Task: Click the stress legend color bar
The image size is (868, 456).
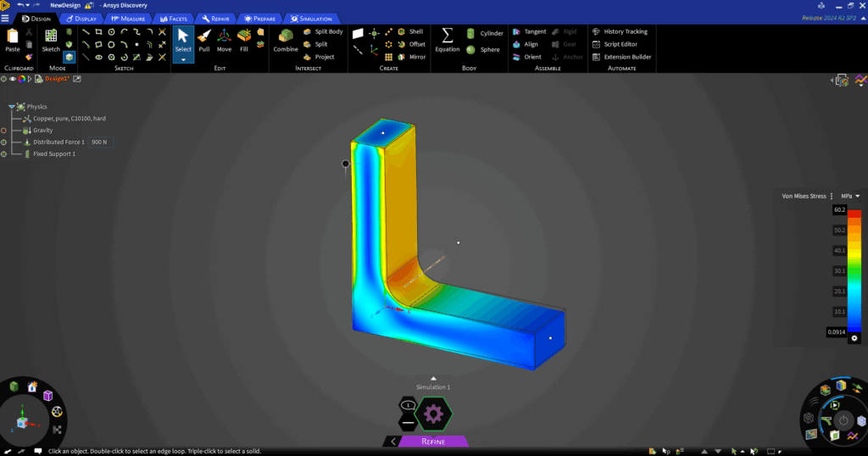Action: [x=854, y=270]
